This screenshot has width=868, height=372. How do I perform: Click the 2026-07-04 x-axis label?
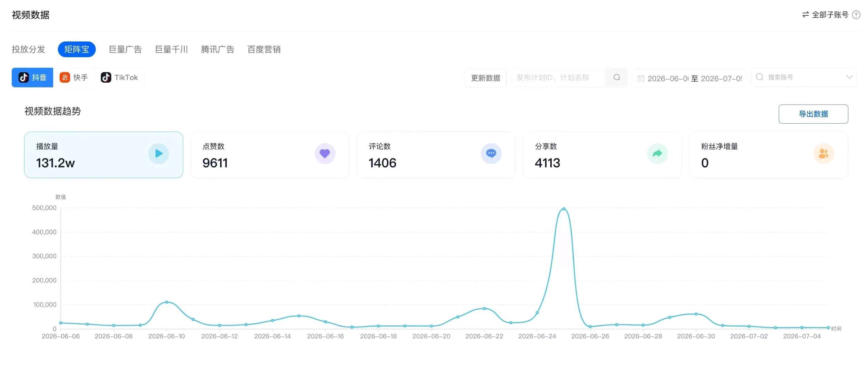coord(801,336)
